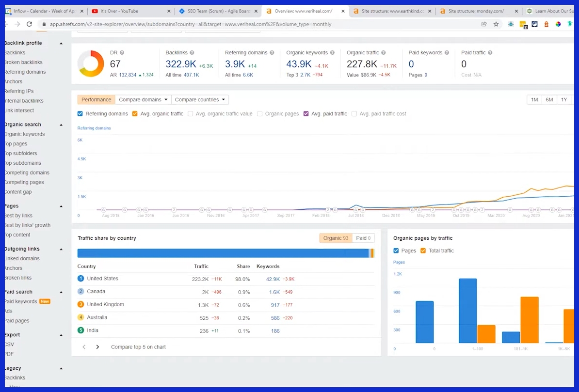Switch to Paid 0 traffic share tab
579x392 pixels.
point(363,238)
